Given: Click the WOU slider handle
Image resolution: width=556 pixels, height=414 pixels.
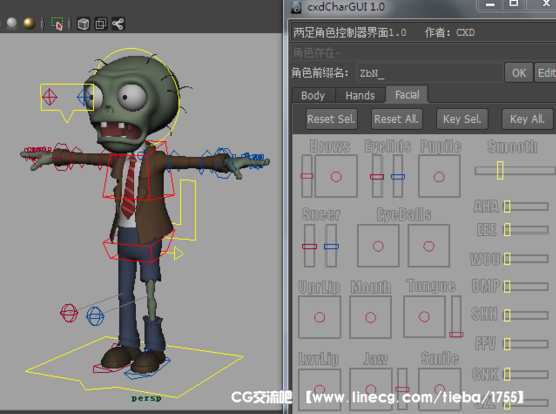Looking at the screenshot, I should (x=507, y=258).
